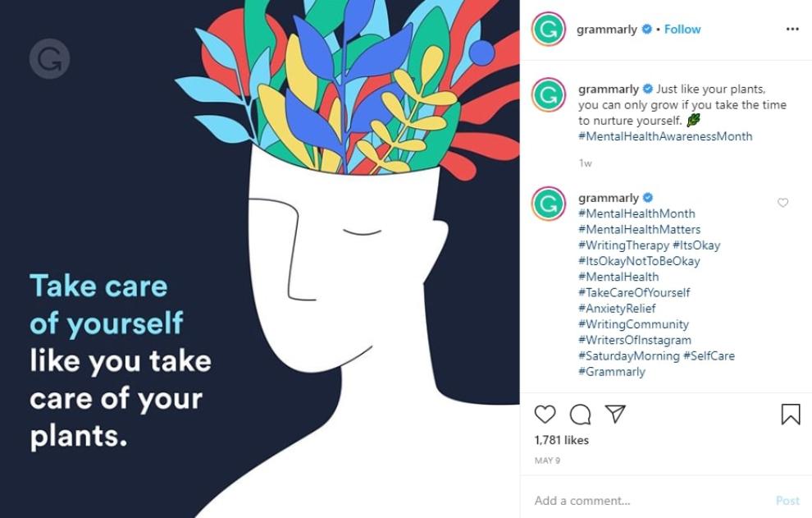Screen dimensions: 812x518
Task: Focus the Add a comment field
Action: point(647,501)
